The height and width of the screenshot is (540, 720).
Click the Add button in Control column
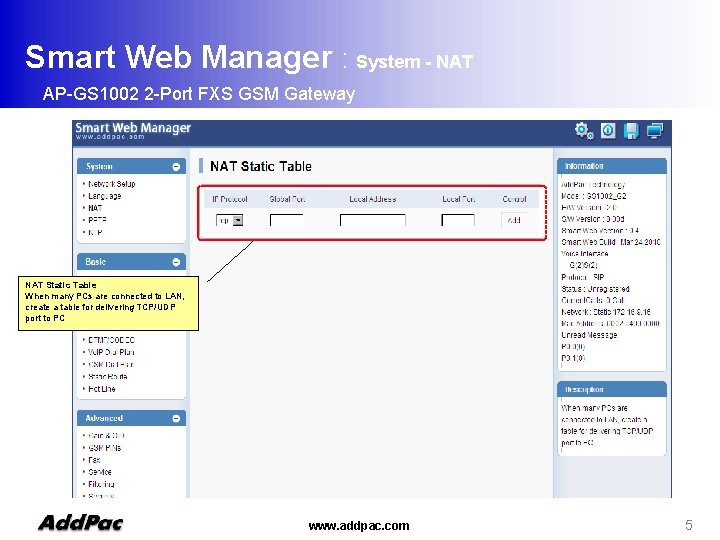tap(514, 220)
